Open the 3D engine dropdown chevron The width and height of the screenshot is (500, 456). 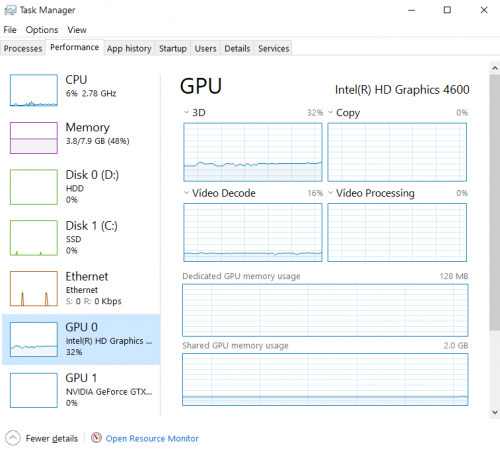[x=186, y=112]
